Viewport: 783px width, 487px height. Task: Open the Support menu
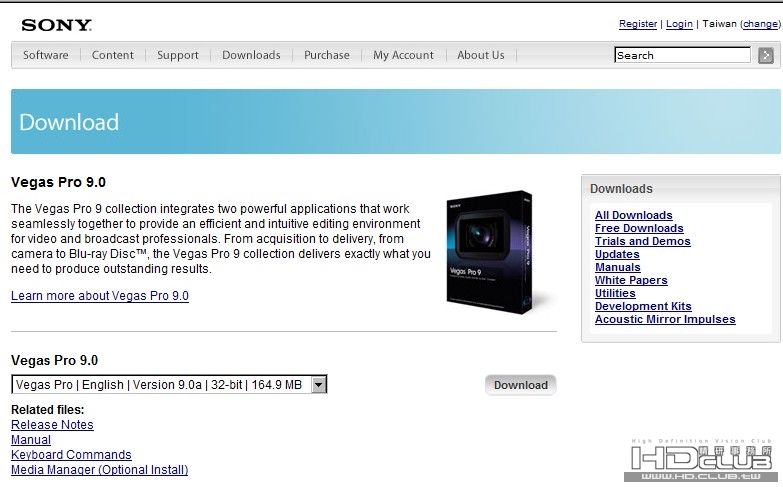coord(178,55)
